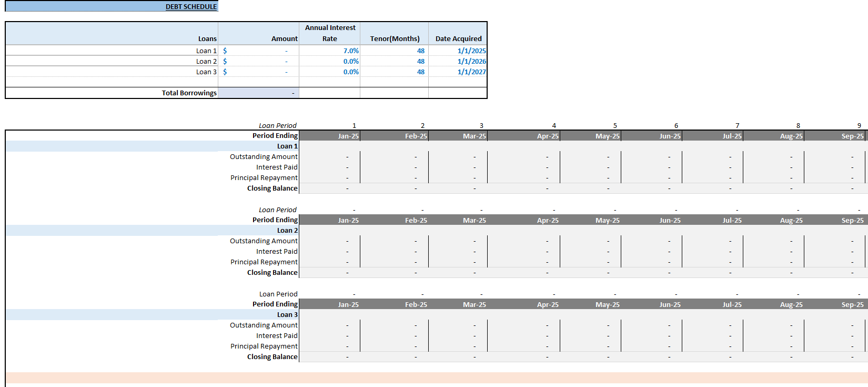Click the Loan Period label above Loan 1
Viewport: 868px width, 387px height.
click(x=277, y=125)
